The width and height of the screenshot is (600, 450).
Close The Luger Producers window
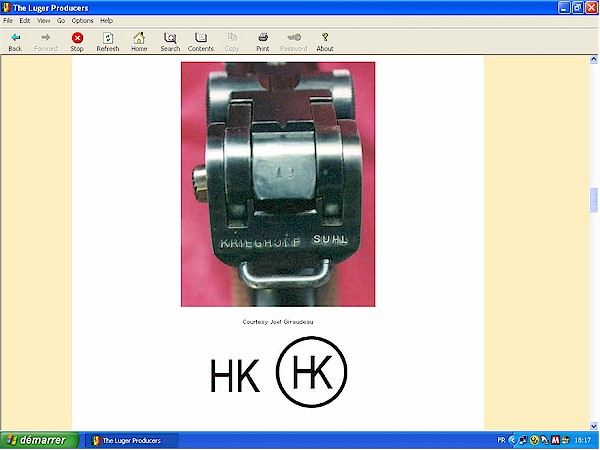coord(592,8)
